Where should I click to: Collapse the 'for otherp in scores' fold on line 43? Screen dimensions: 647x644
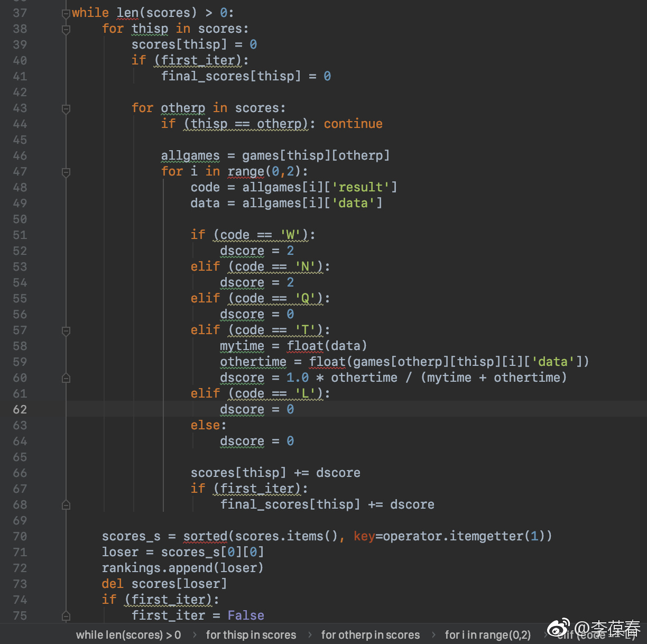[66, 109]
